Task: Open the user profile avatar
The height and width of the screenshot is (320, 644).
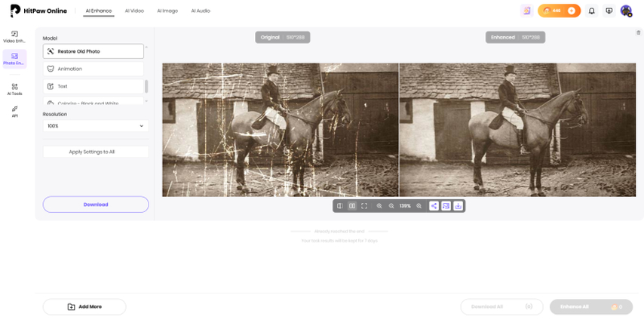Action: (626, 11)
